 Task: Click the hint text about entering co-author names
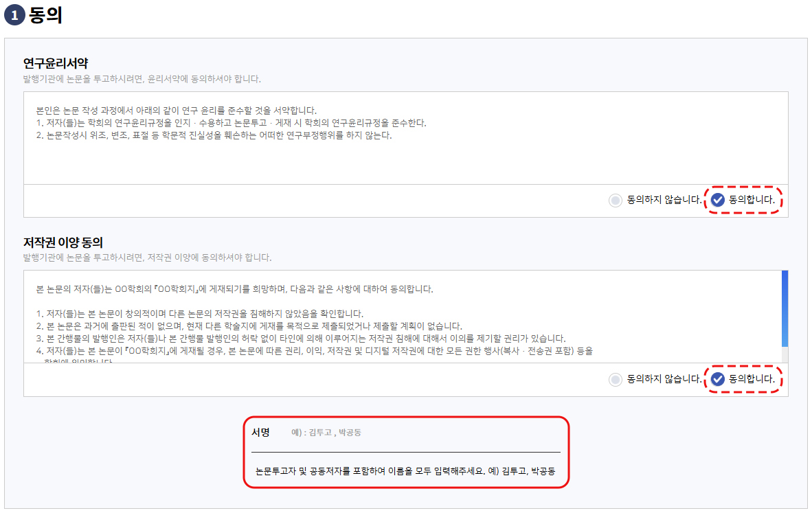pyautogui.click(x=405, y=471)
